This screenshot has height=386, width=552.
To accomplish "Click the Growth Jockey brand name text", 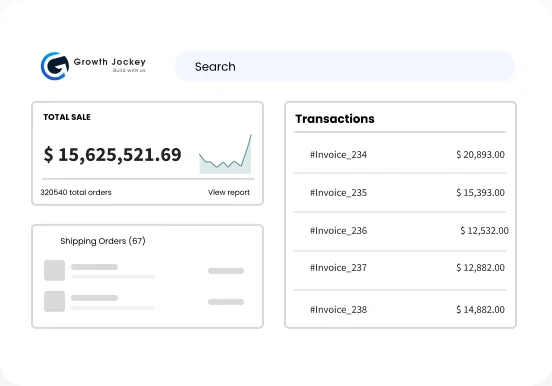I will 109,62.
